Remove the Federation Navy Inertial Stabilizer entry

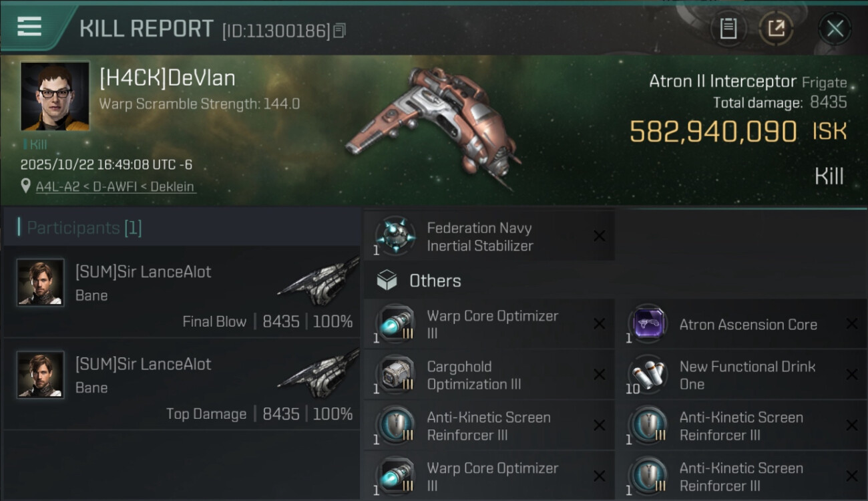tap(599, 236)
